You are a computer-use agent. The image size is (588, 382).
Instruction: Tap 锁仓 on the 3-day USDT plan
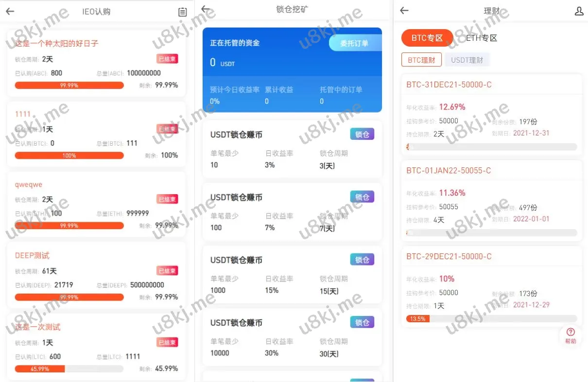363,134
